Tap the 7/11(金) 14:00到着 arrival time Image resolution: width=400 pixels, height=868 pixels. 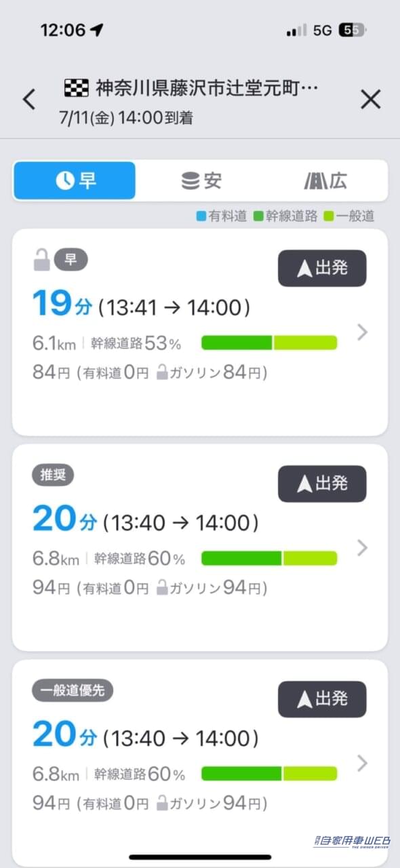click(x=125, y=118)
